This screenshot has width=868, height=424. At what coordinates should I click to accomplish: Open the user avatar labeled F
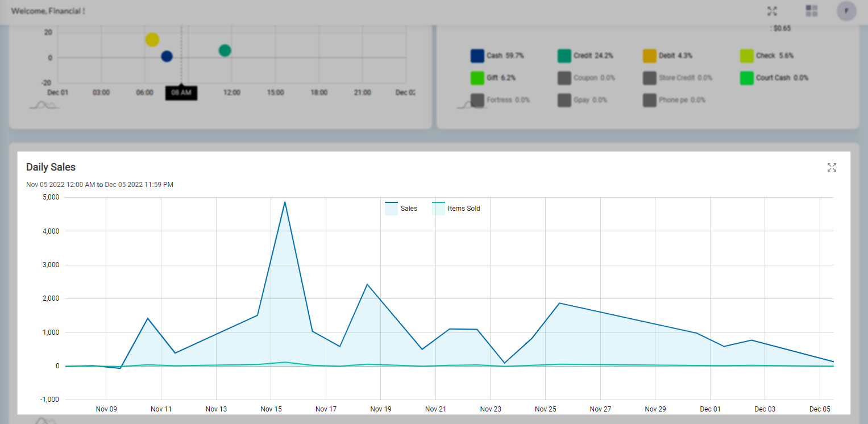tap(846, 11)
